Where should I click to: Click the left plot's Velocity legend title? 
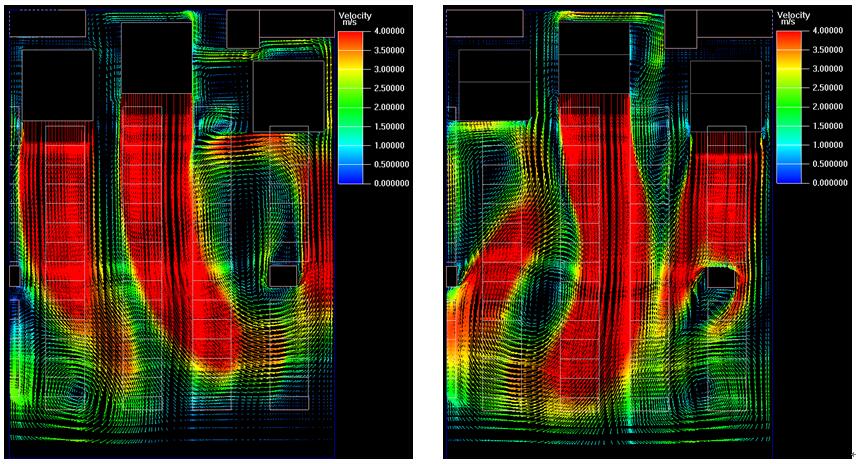point(355,17)
